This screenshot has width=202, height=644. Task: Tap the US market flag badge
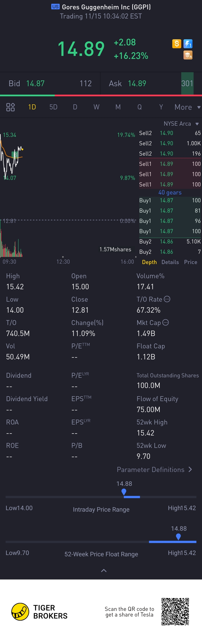[x=55, y=7]
